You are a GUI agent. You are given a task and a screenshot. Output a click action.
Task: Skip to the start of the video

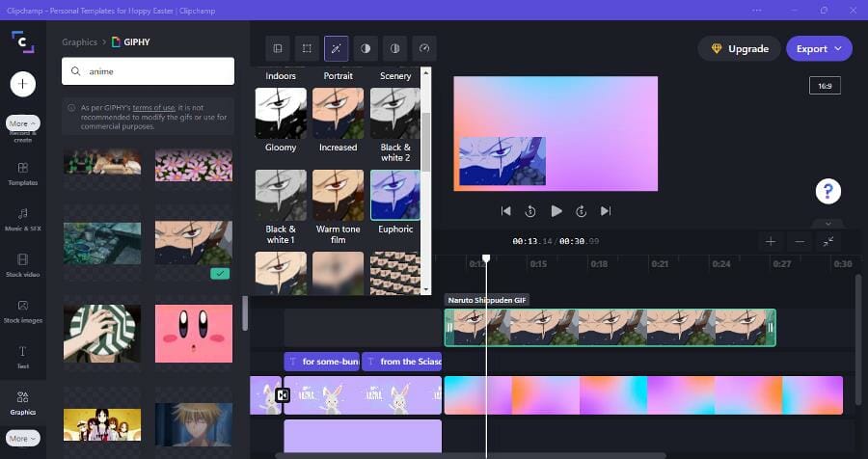click(505, 211)
